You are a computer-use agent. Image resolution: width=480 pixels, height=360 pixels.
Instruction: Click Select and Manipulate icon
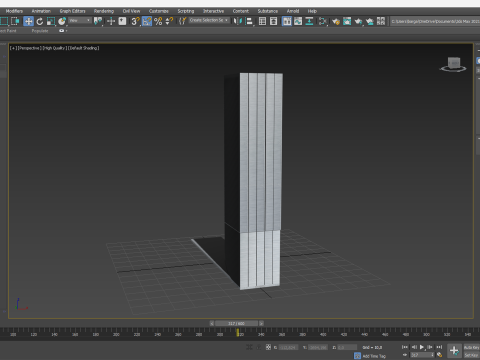(x=111, y=21)
